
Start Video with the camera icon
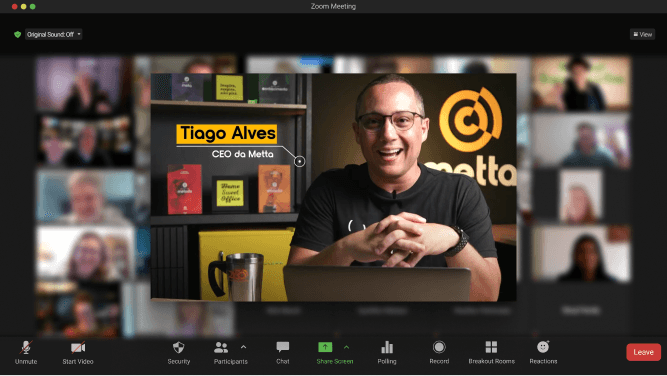[78, 353]
